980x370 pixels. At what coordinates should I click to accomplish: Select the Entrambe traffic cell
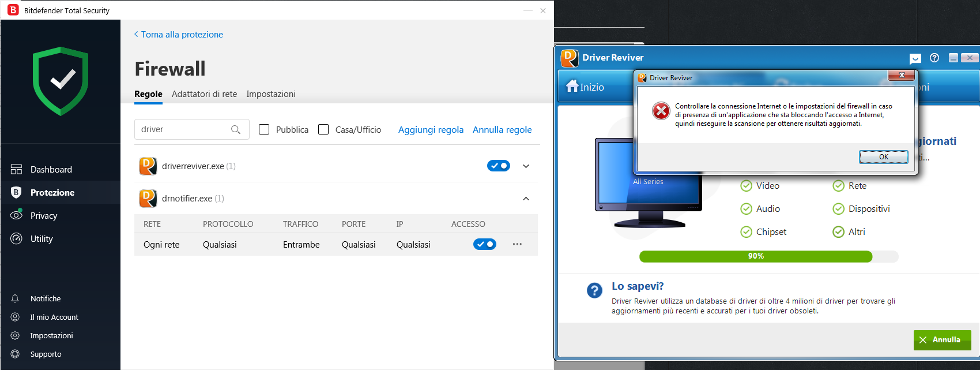tap(301, 245)
